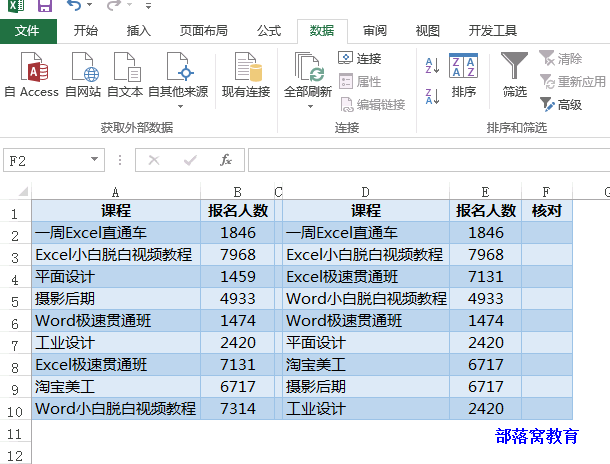Select cell B4 with 1459
610x464 pixels.
pyautogui.click(x=237, y=277)
